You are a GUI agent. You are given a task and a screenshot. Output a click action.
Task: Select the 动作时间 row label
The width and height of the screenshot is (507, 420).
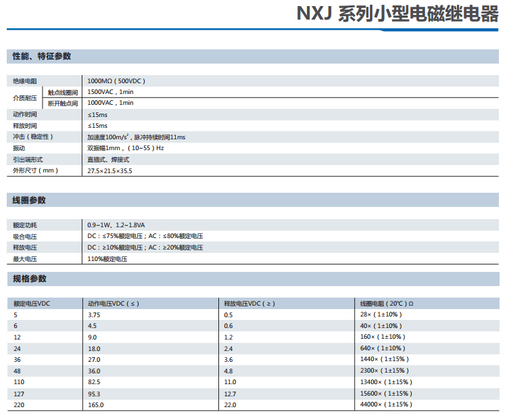tap(25, 114)
